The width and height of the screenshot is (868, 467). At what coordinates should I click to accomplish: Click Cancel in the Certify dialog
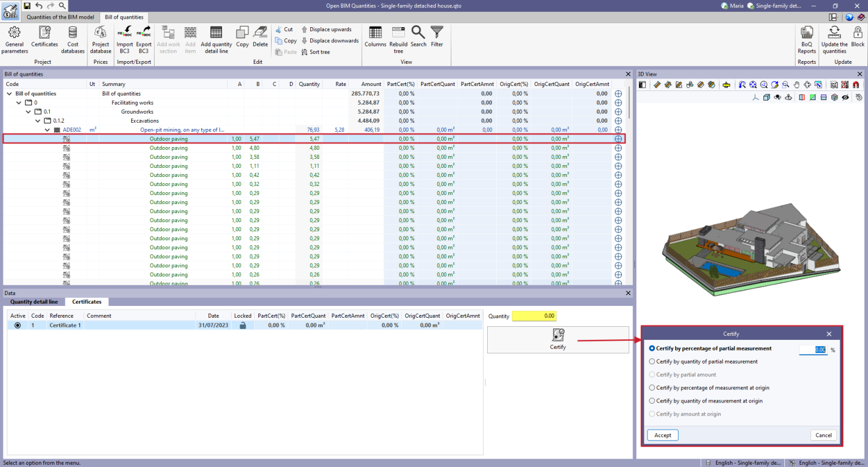[x=823, y=435]
